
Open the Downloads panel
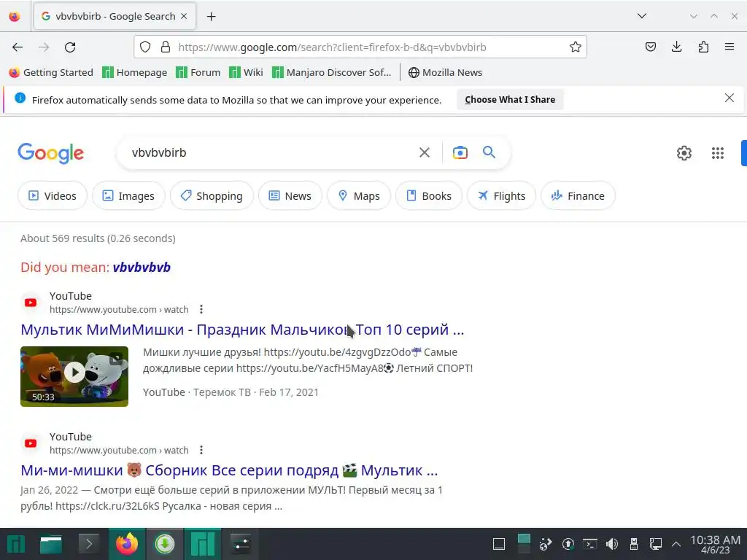(676, 47)
